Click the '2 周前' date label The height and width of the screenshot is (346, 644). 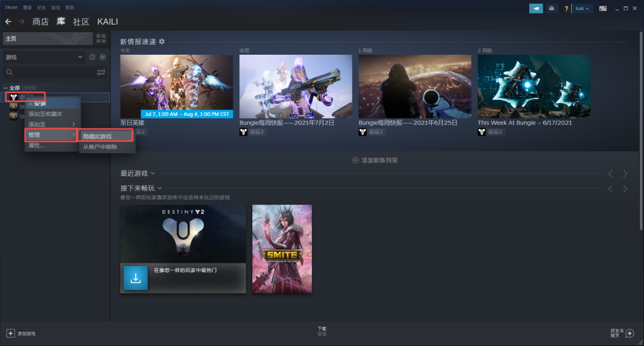click(x=485, y=50)
